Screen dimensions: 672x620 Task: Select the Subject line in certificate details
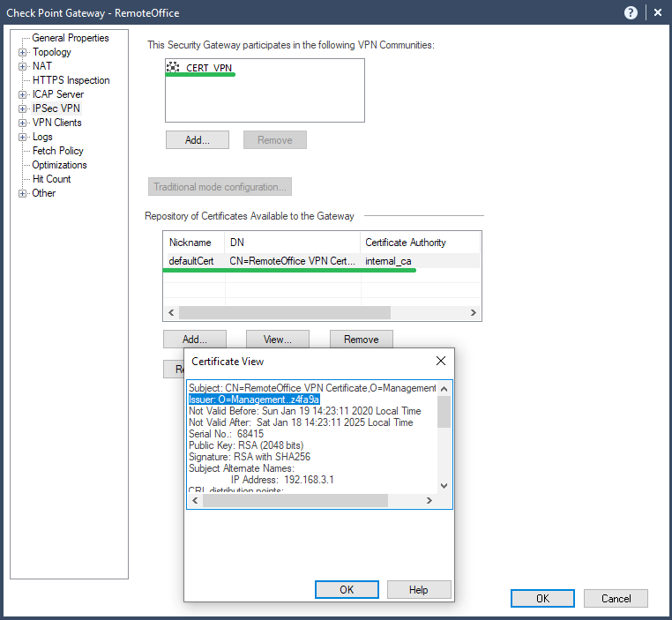[312, 388]
